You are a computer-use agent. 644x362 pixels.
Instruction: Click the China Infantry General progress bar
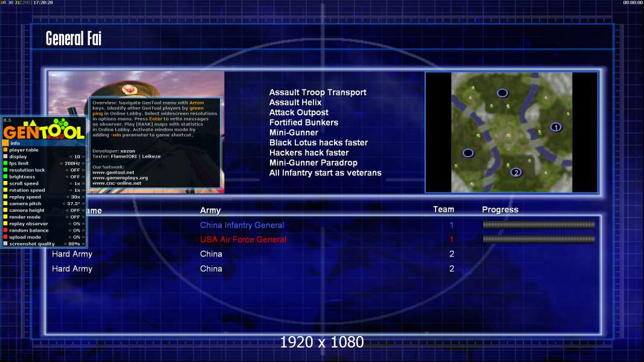[x=539, y=224]
